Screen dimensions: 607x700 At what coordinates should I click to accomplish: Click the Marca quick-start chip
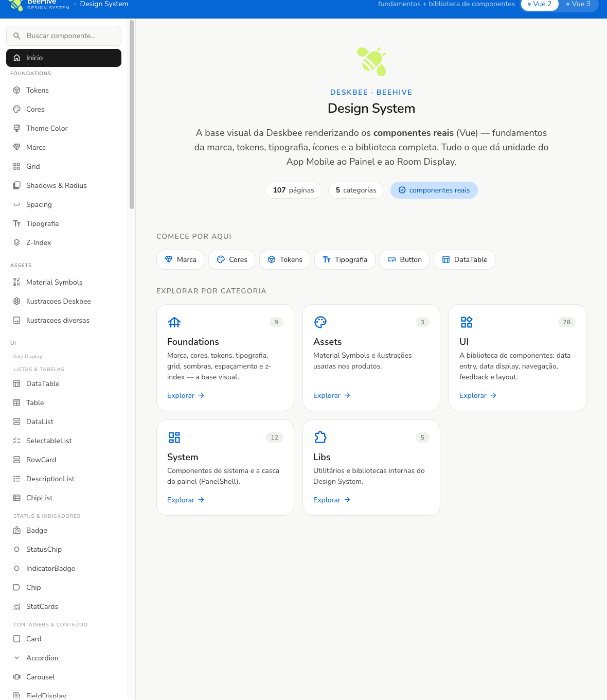180,259
